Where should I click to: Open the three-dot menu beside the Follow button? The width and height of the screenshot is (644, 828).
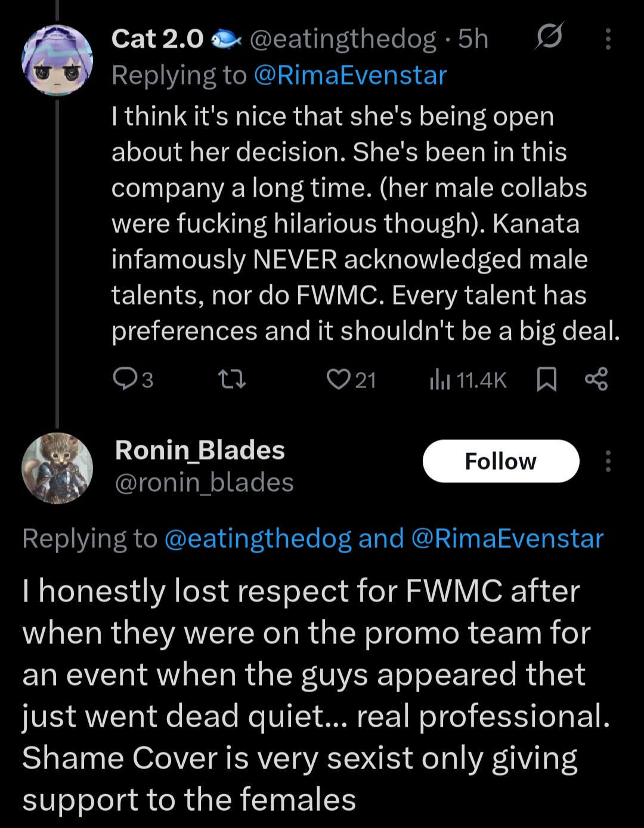pyautogui.click(x=608, y=461)
